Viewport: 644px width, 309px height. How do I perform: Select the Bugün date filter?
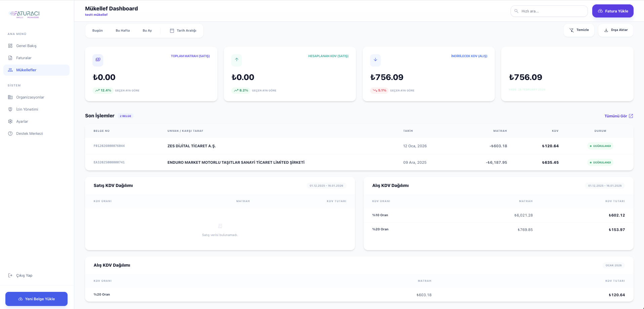(x=97, y=31)
